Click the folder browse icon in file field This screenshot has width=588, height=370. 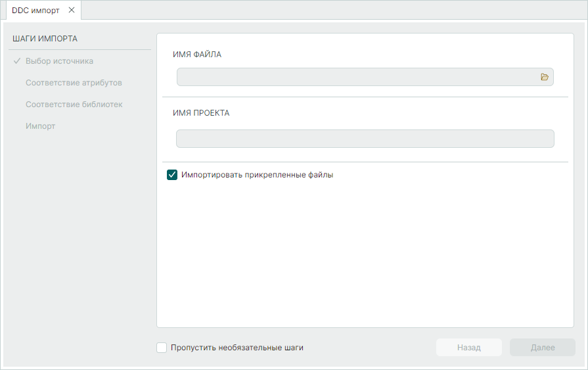tap(545, 77)
